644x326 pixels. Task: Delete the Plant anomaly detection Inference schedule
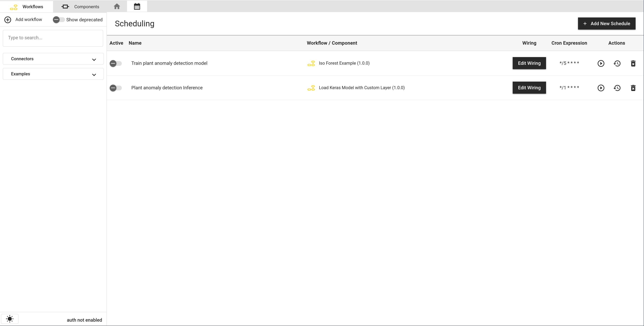(633, 88)
